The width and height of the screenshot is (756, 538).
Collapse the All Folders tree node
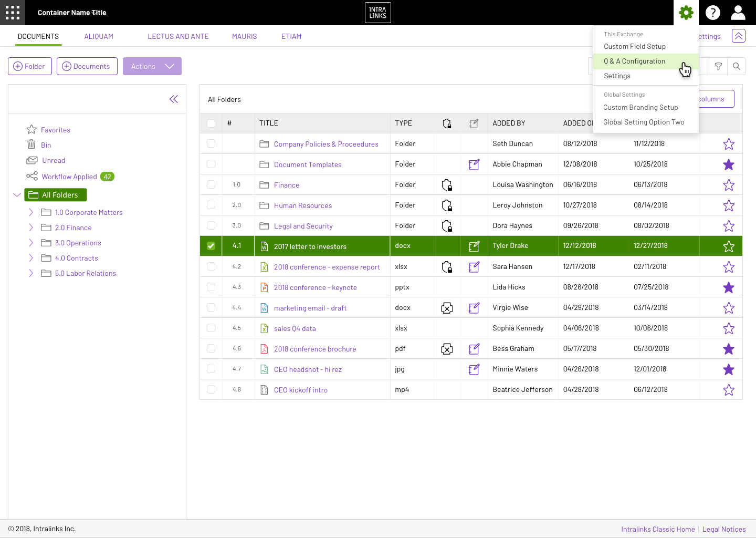tap(17, 195)
